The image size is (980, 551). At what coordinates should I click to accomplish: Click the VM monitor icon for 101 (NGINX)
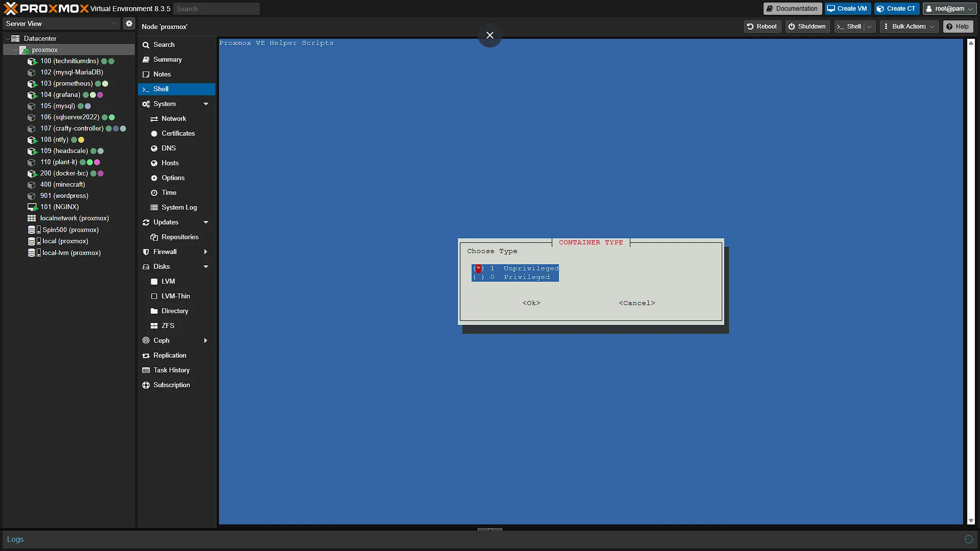[32, 207]
